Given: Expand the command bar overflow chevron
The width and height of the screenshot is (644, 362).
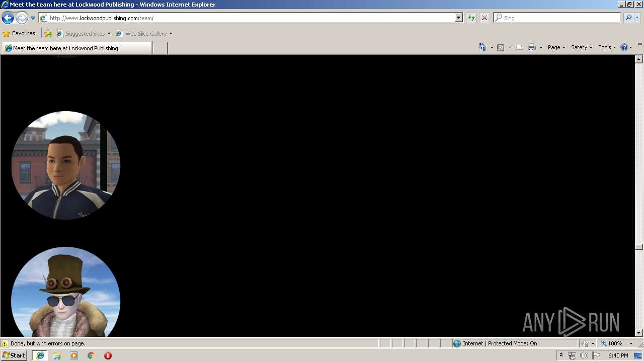Looking at the screenshot, I should pyautogui.click(x=639, y=45).
